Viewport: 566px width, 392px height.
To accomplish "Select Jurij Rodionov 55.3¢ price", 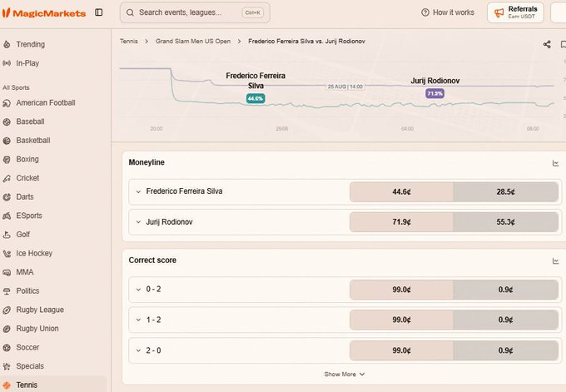I will click(506, 222).
